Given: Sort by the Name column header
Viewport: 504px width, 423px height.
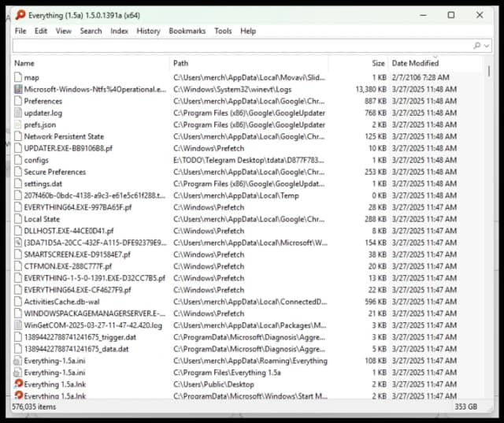Looking at the screenshot, I should tap(91, 63).
